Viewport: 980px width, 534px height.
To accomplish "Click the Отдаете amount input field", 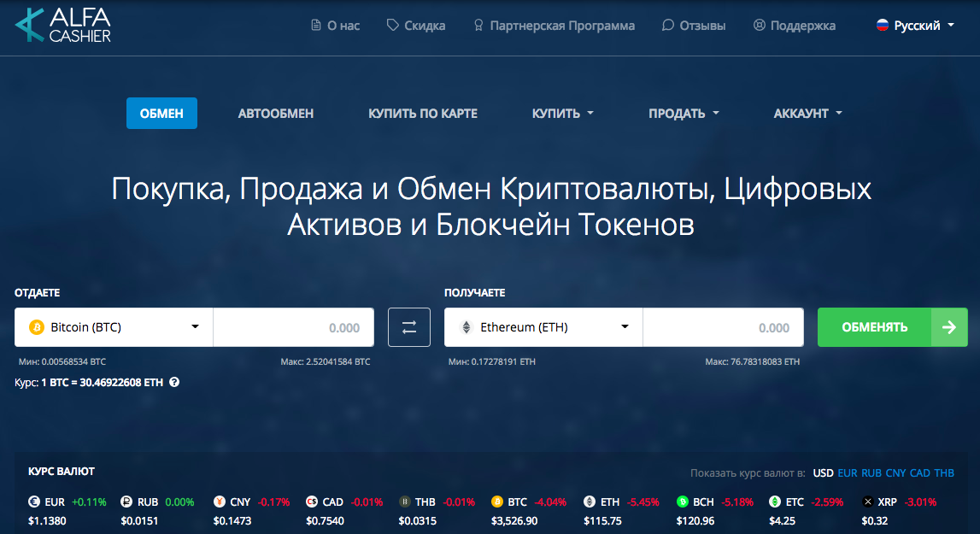I will click(x=294, y=327).
